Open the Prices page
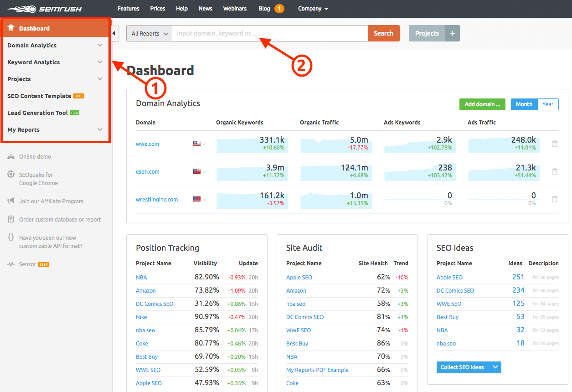 click(x=158, y=9)
